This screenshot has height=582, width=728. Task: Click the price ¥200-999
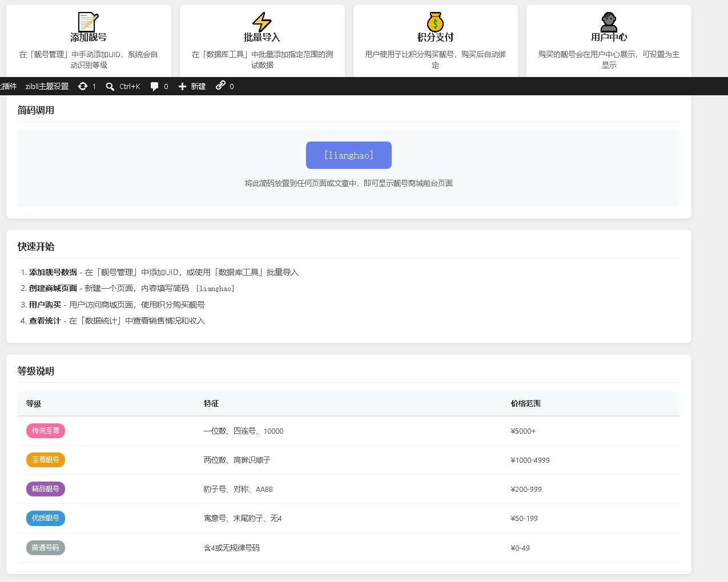[x=526, y=490]
